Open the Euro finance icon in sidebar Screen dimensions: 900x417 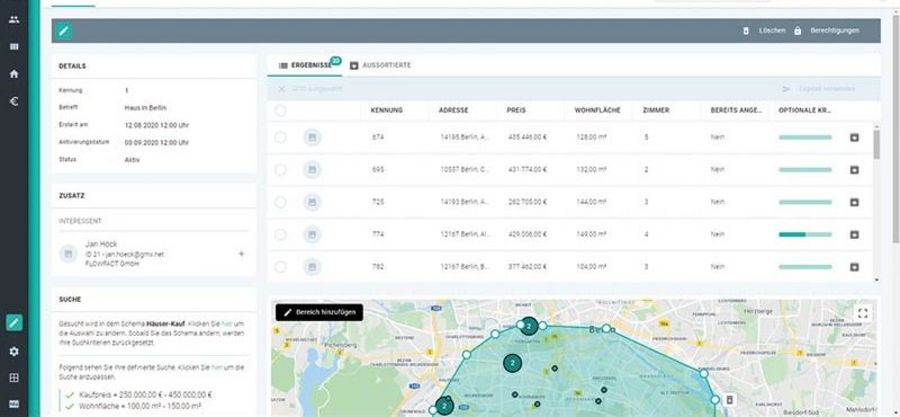pos(14,100)
